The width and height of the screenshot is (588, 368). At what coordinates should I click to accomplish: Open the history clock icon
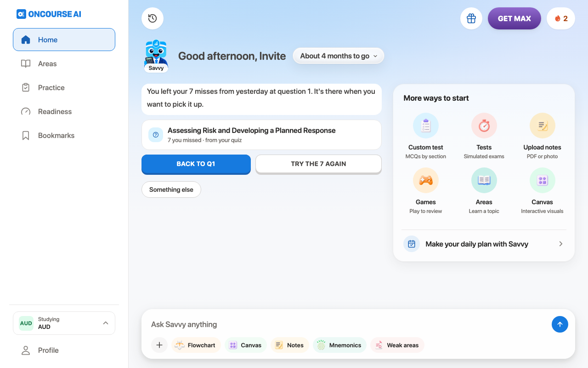153,18
